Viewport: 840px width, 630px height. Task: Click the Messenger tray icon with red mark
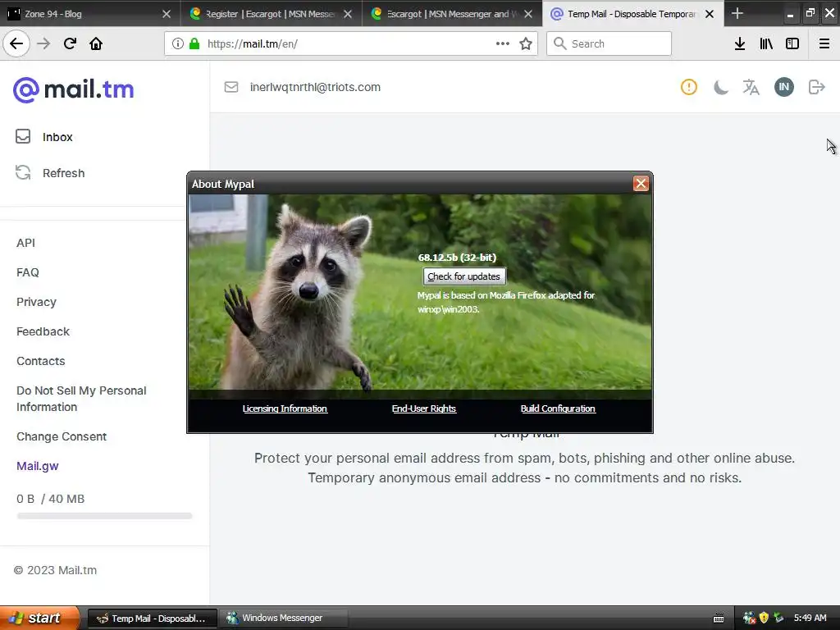tap(749, 618)
